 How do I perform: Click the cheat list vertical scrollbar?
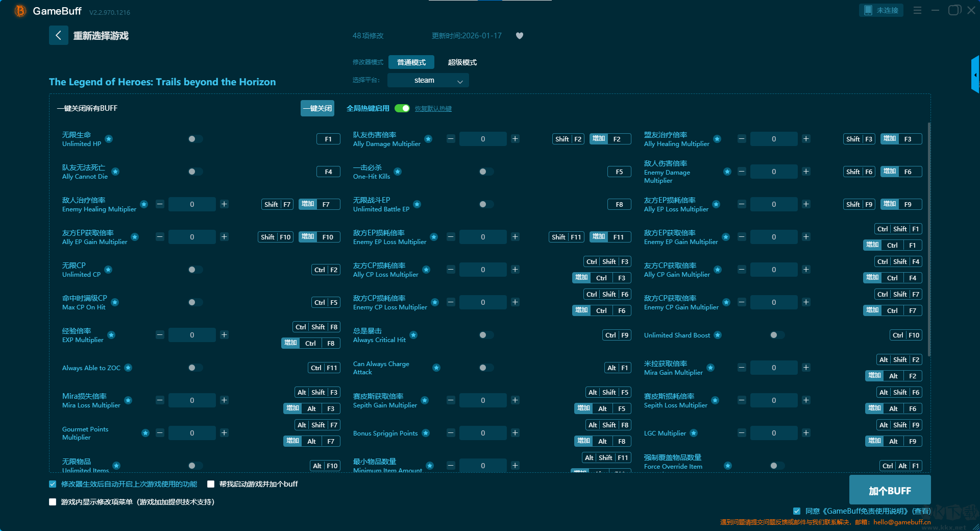pyautogui.click(x=928, y=240)
